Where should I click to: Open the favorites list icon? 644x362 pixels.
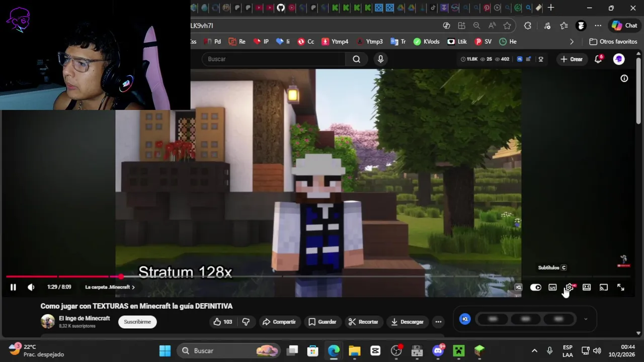[x=564, y=26]
